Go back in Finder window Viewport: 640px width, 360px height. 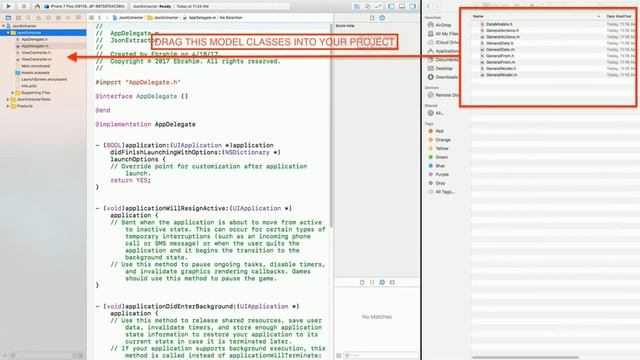(x=428, y=6)
